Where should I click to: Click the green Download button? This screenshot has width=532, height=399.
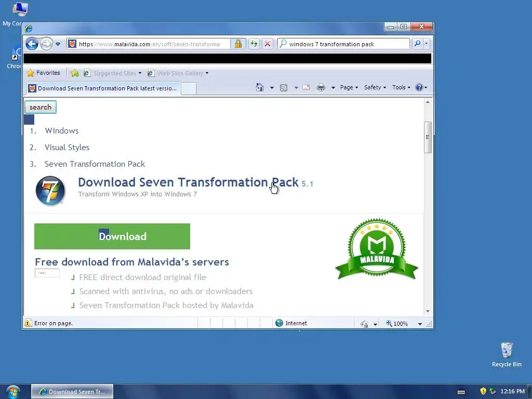tap(112, 236)
